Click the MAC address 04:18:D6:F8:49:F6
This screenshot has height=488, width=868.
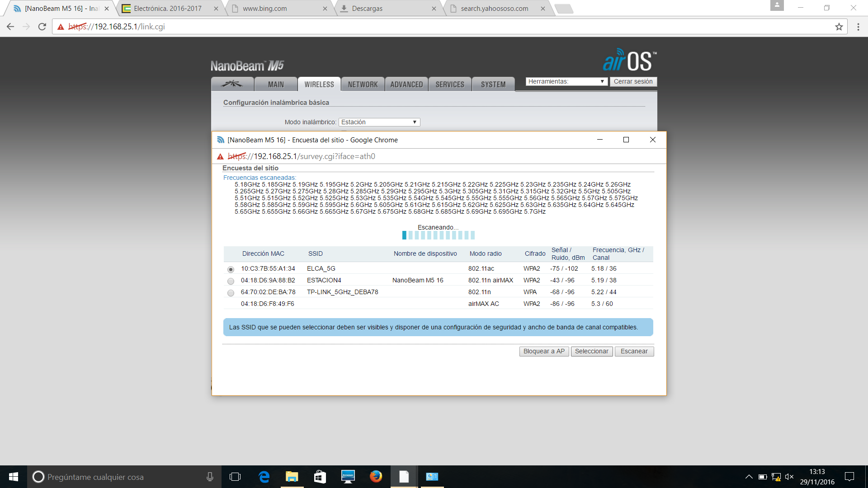point(268,304)
